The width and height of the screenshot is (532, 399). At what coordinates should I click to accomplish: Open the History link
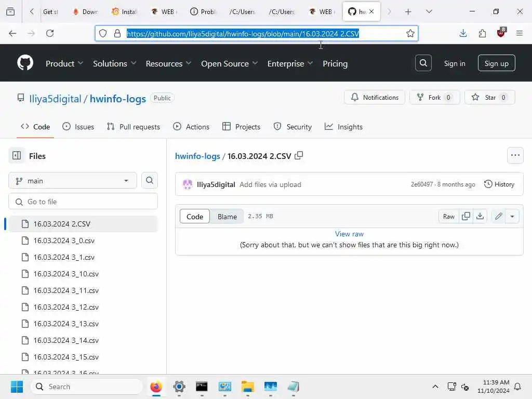499,184
